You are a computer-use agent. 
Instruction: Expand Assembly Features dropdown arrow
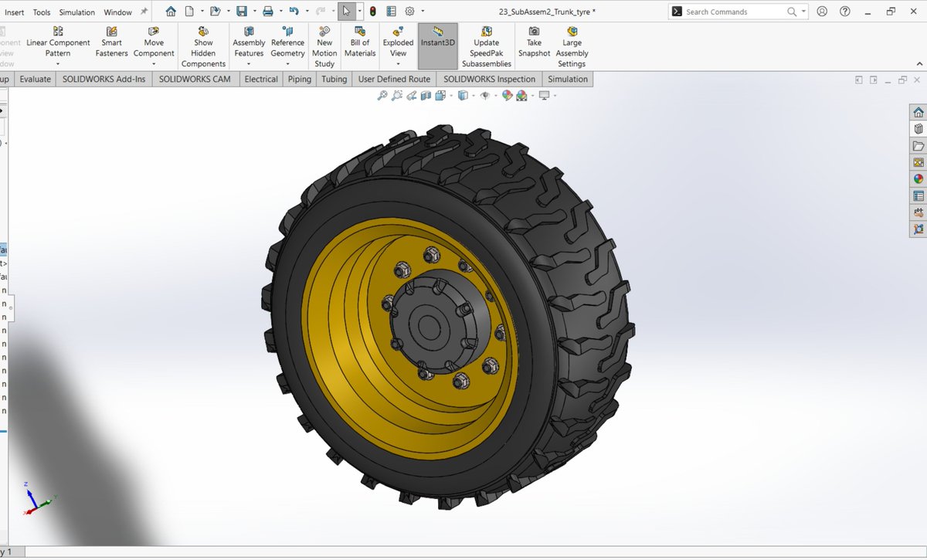249,64
